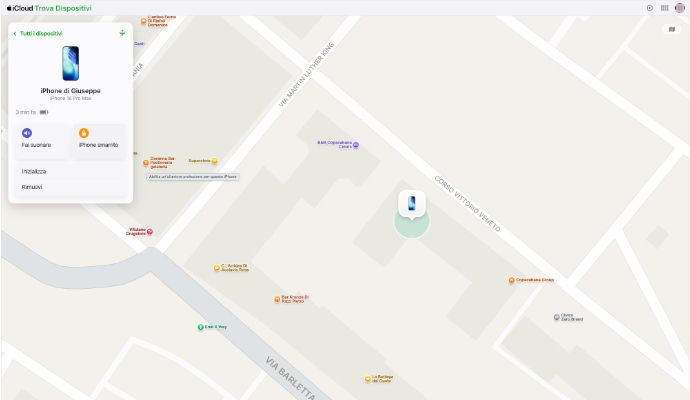Open the iCloud apps grid launcher
Image resolution: width=690 pixels, height=400 pixels.
click(664, 8)
